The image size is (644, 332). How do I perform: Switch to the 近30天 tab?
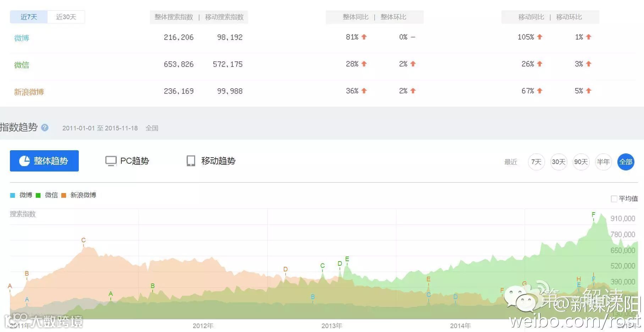pyautogui.click(x=66, y=17)
